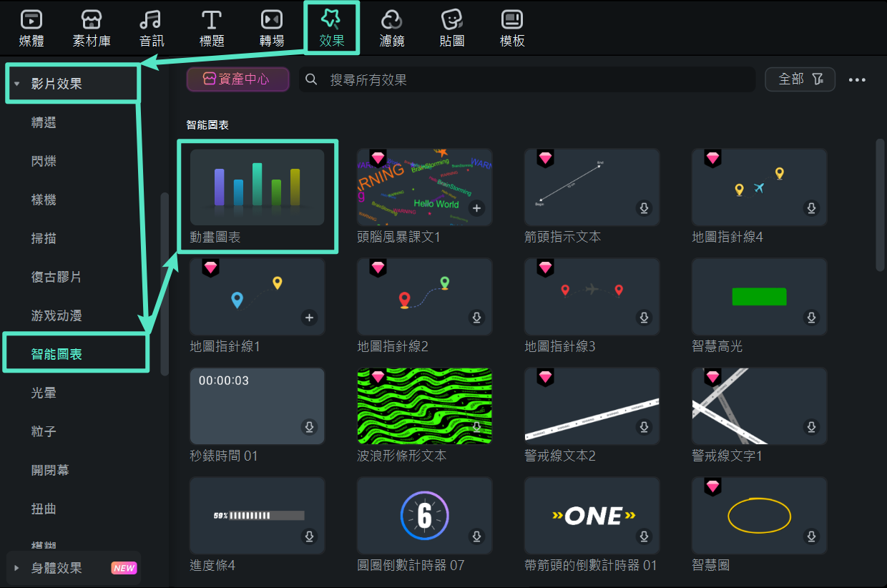Add the 頭腦風暴課文1 effect with plus icon
This screenshot has width=887, height=588.
(476, 208)
